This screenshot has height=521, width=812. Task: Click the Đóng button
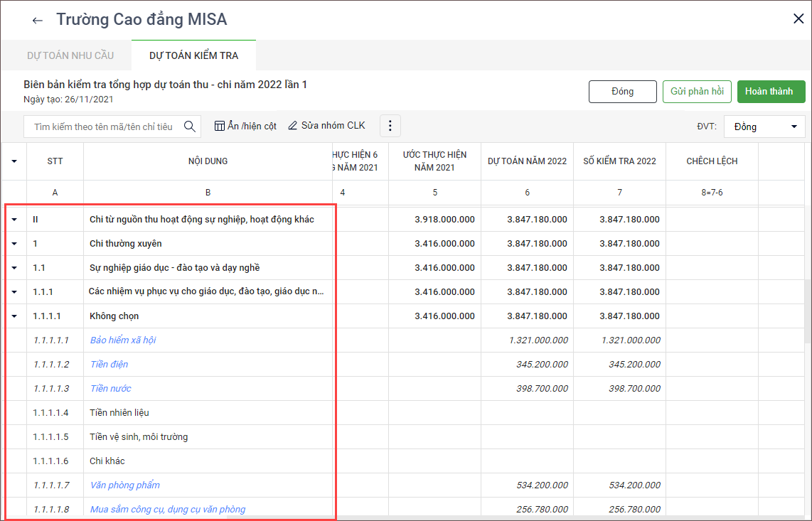[x=622, y=92]
